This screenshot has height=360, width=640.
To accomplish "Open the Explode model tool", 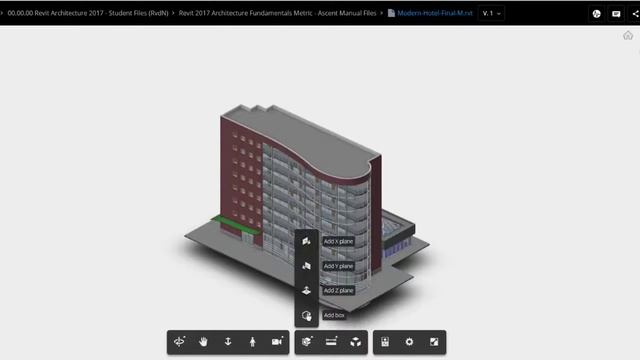I will coord(356,342).
